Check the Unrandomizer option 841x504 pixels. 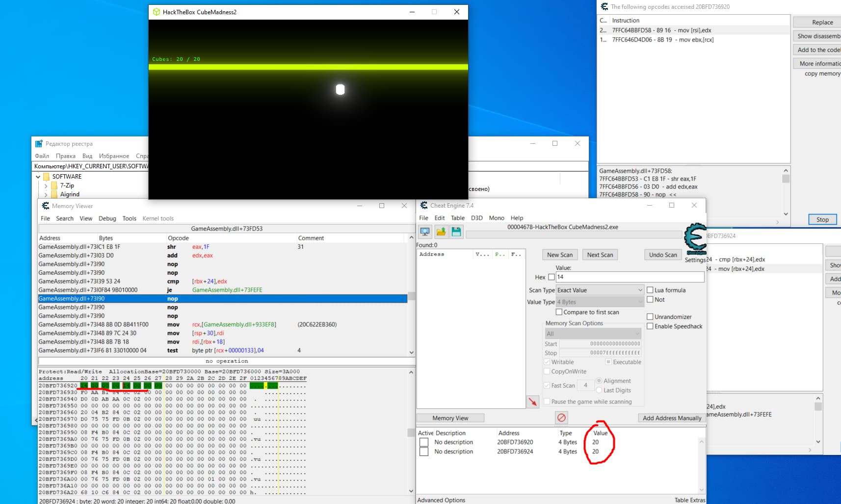click(650, 317)
